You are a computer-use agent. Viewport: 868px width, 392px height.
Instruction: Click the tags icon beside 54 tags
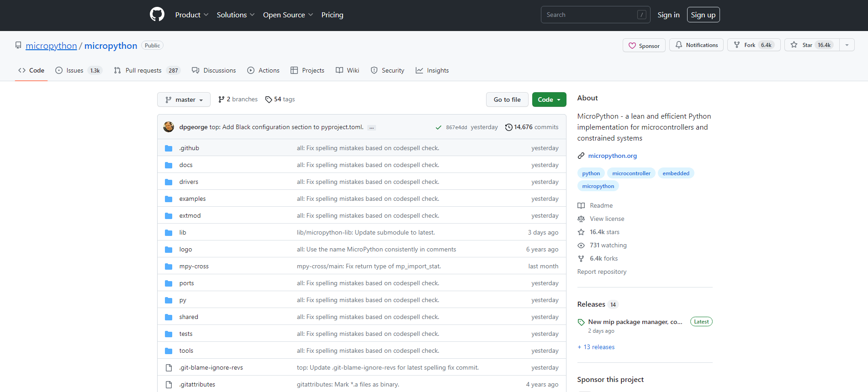pos(269,99)
